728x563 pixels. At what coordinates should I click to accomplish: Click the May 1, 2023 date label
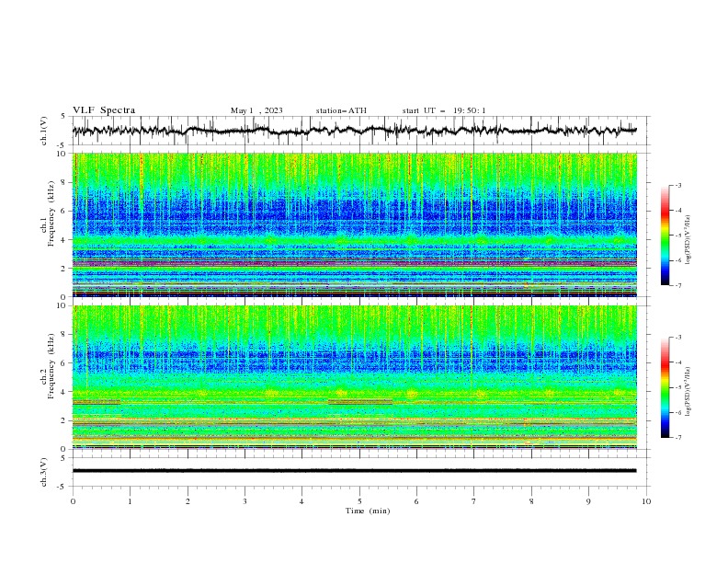click(x=256, y=110)
